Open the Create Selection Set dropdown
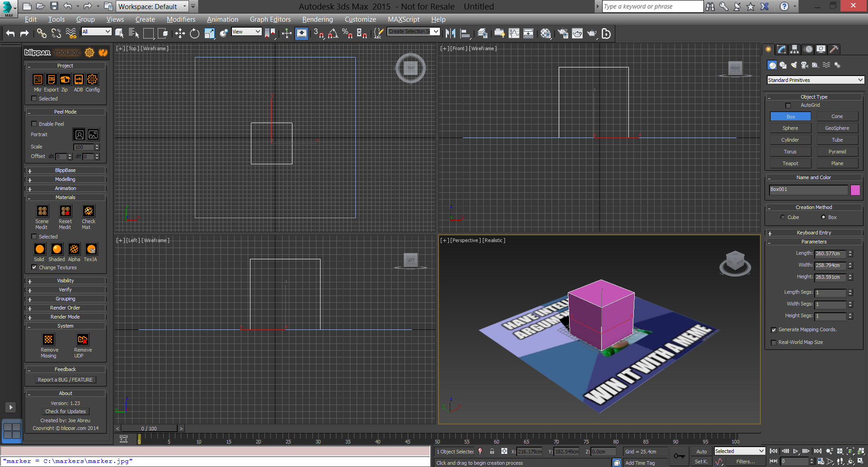The height and width of the screenshot is (467, 868). [414, 32]
